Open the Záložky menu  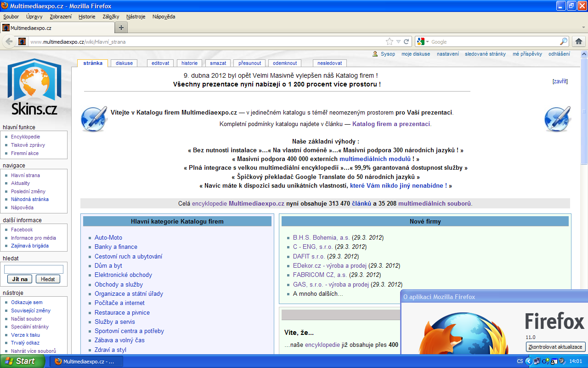click(x=111, y=17)
